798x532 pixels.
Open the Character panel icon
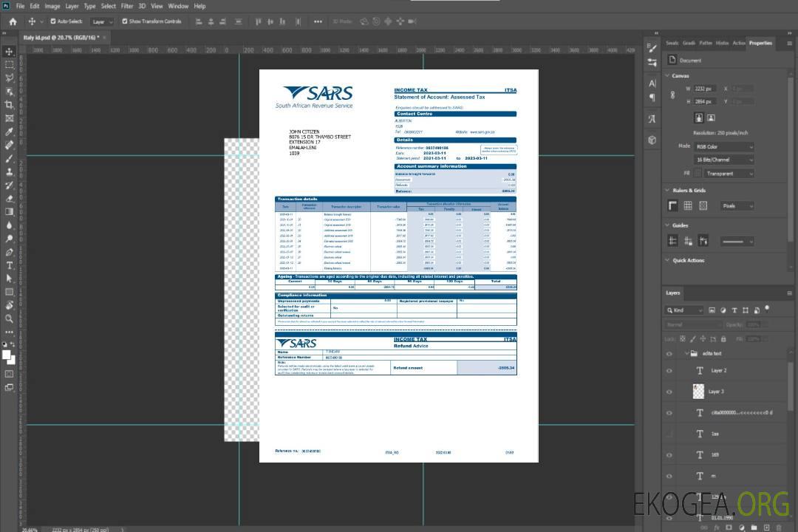pos(652,83)
